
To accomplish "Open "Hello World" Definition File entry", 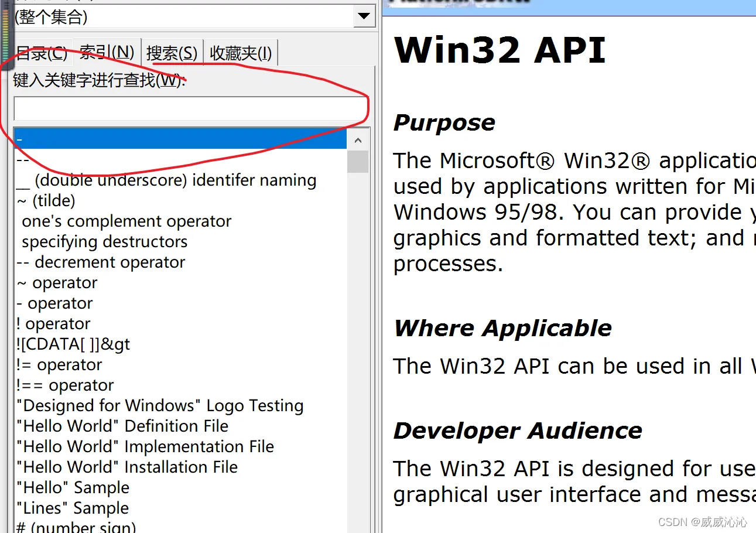I will (122, 426).
